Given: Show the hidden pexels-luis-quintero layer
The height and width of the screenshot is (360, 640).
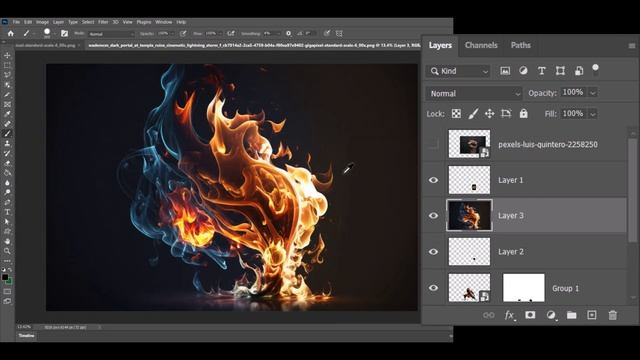Looking at the screenshot, I should point(433,144).
